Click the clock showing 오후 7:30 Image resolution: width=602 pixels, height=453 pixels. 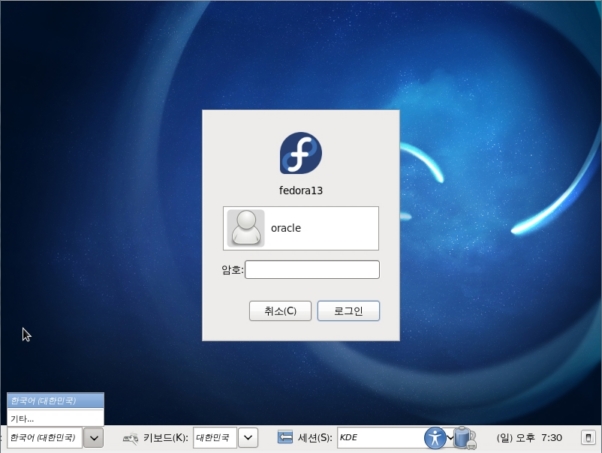[x=529, y=438]
